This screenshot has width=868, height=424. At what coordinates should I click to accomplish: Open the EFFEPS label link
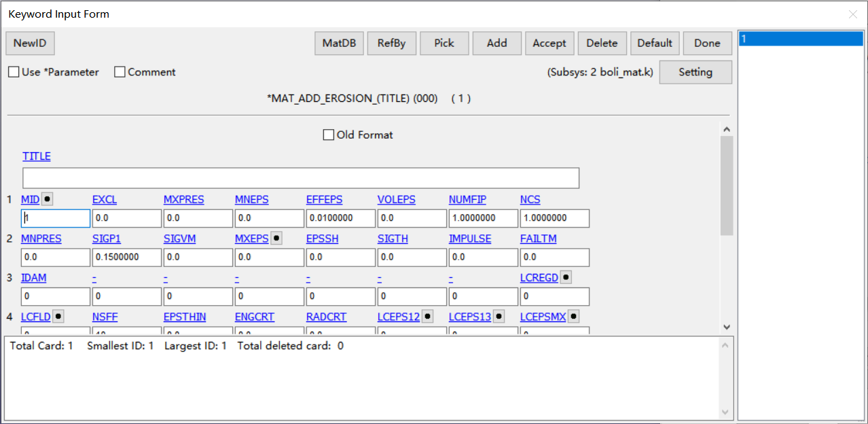[x=325, y=200]
